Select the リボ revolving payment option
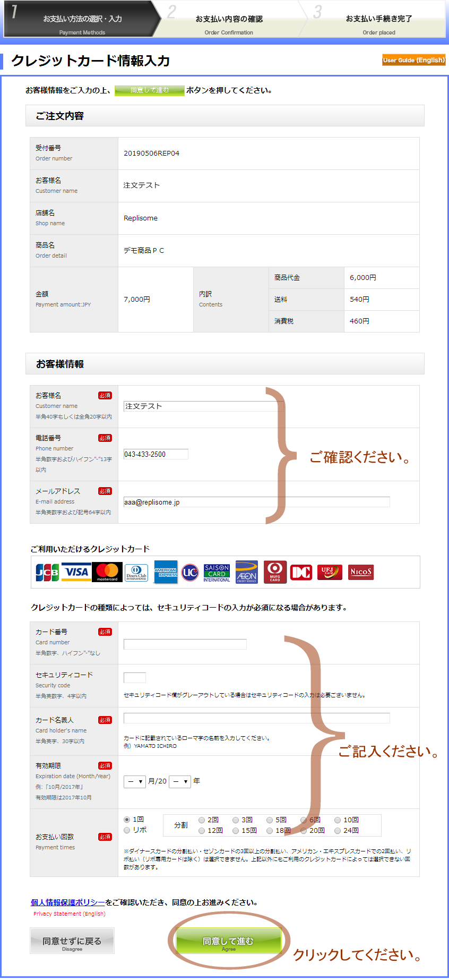 127,830
